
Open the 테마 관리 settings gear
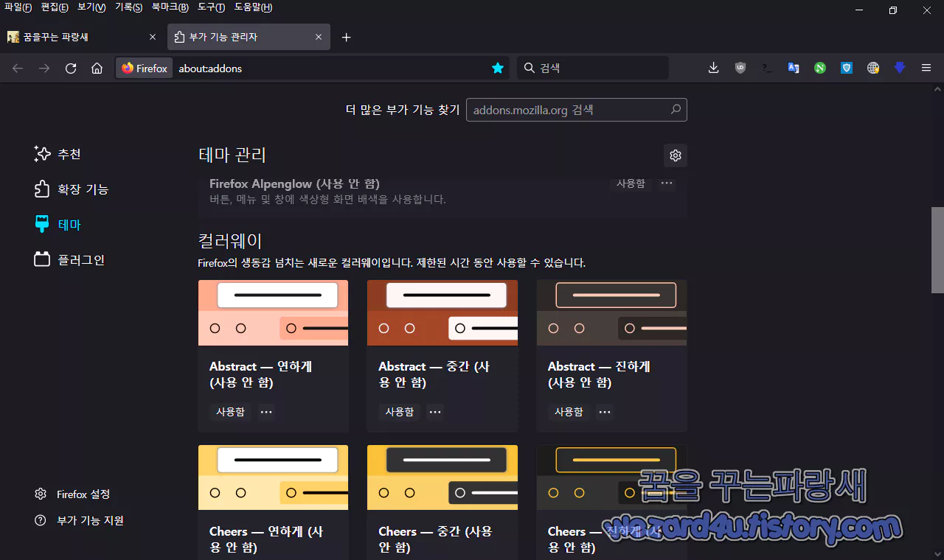(x=675, y=155)
